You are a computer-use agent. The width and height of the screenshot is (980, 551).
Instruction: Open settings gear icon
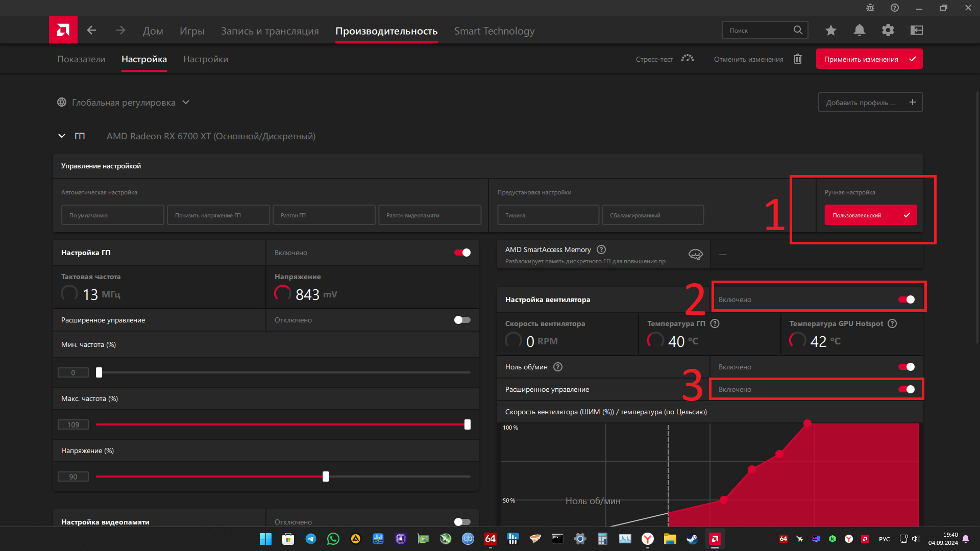tap(888, 30)
